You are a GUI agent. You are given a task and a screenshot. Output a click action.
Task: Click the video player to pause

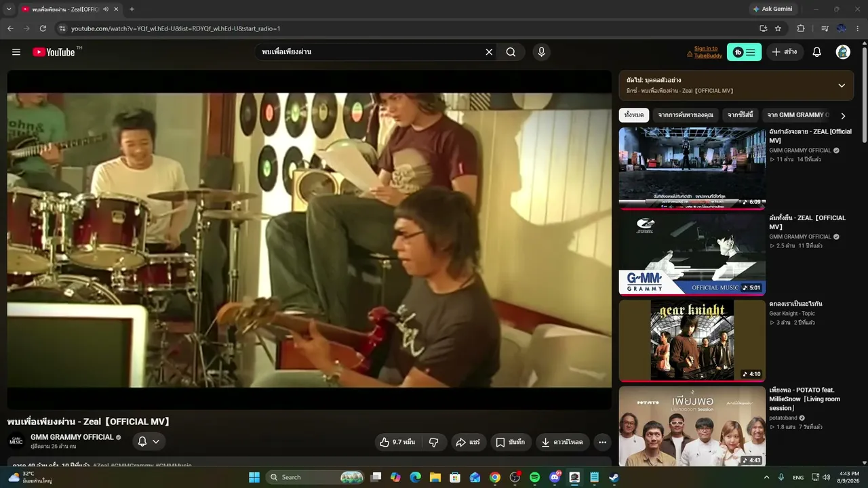click(309, 240)
